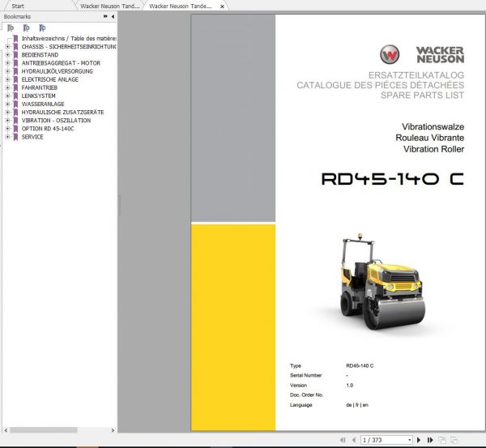The height and width of the screenshot is (448, 486).
Task: Select the WASSERANLAGE bookmark
Action: 43,105
